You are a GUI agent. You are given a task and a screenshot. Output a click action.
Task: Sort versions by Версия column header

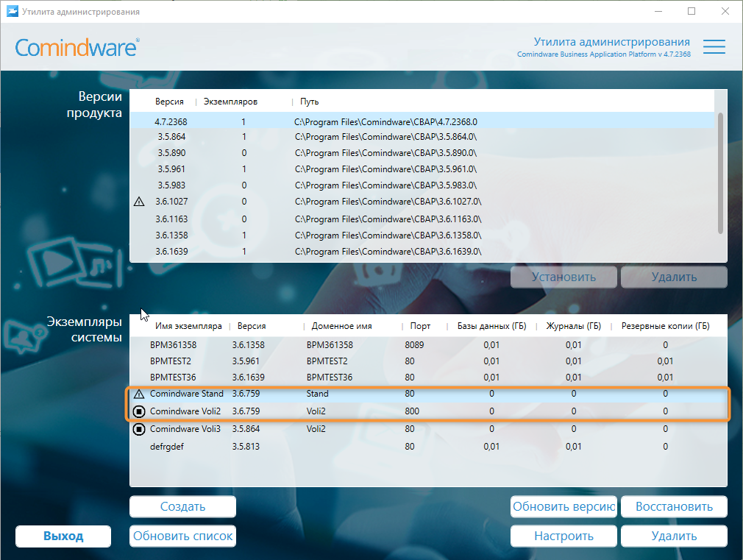tap(169, 102)
